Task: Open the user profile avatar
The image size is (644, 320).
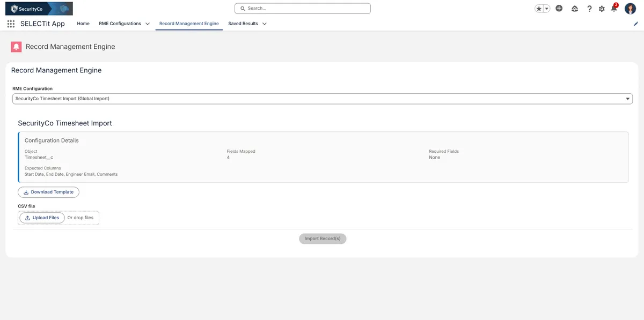Action: coord(631,9)
